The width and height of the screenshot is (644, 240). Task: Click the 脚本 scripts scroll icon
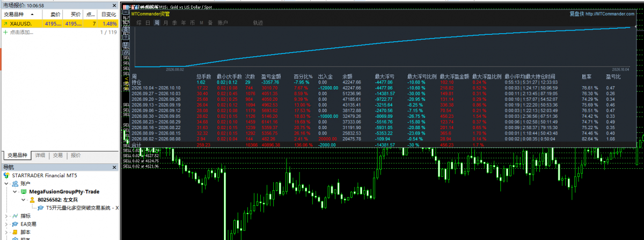coord(15,232)
